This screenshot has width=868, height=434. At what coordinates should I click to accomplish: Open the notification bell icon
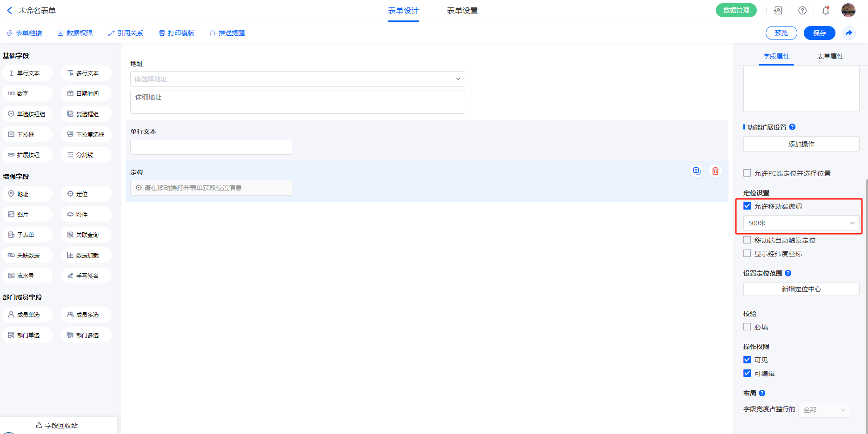(826, 10)
